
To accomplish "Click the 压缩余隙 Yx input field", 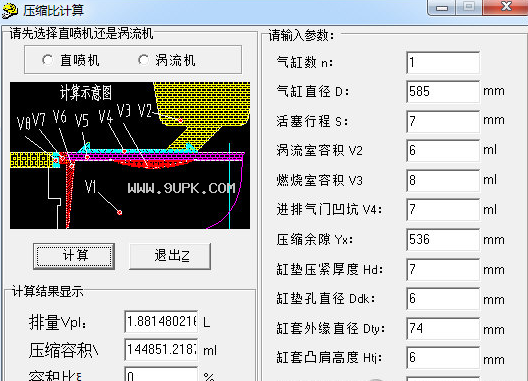I will pos(443,240).
